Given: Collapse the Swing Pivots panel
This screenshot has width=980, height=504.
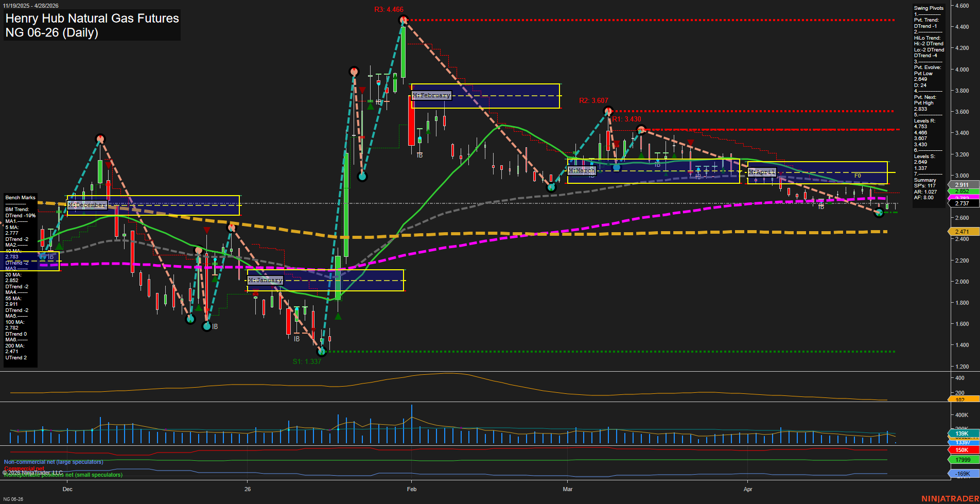Looking at the screenshot, I should tap(929, 8).
